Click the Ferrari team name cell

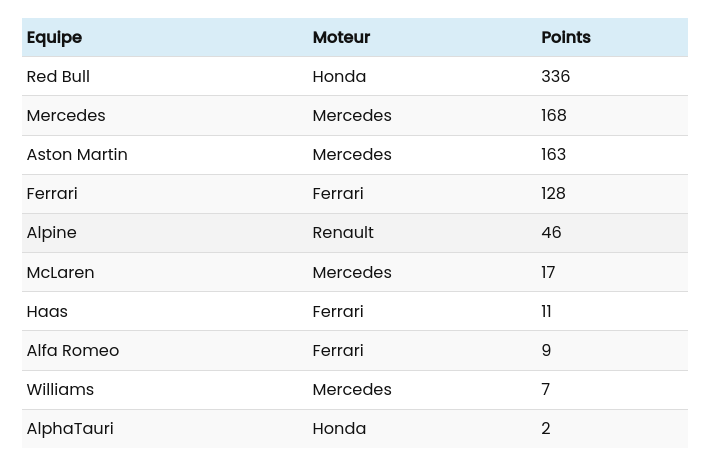(52, 193)
